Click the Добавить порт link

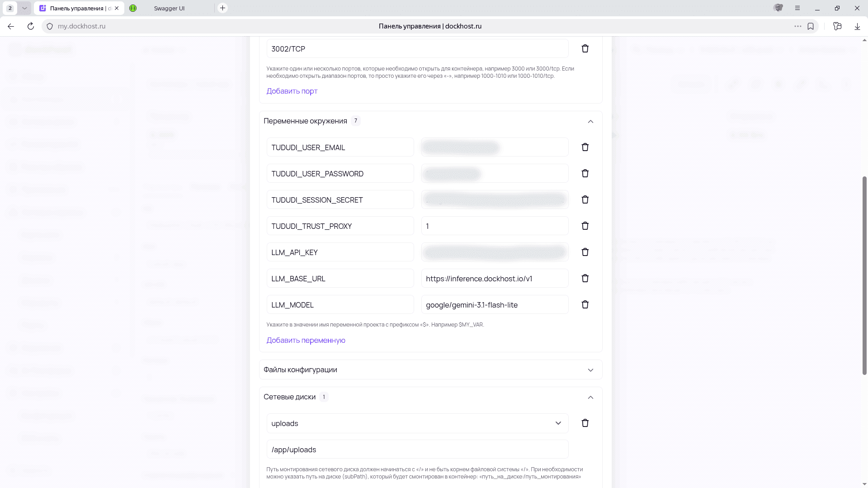(292, 91)
